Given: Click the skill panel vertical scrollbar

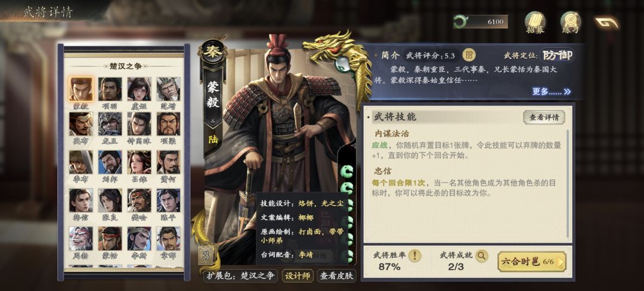Looking at the screenshot, I should click(x=568, y=184).
